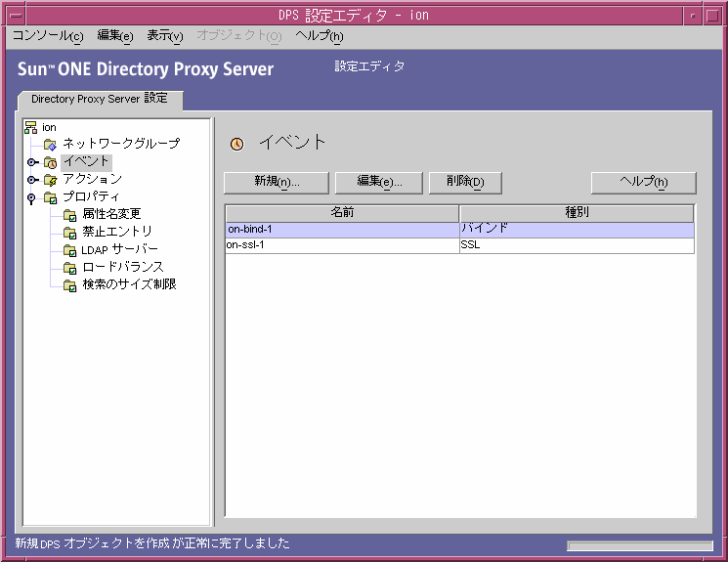Open the コンソール menu
Image resolution: width=728 pixels, height=562 pixels.
pyautogui.click(x=48, y=36)
